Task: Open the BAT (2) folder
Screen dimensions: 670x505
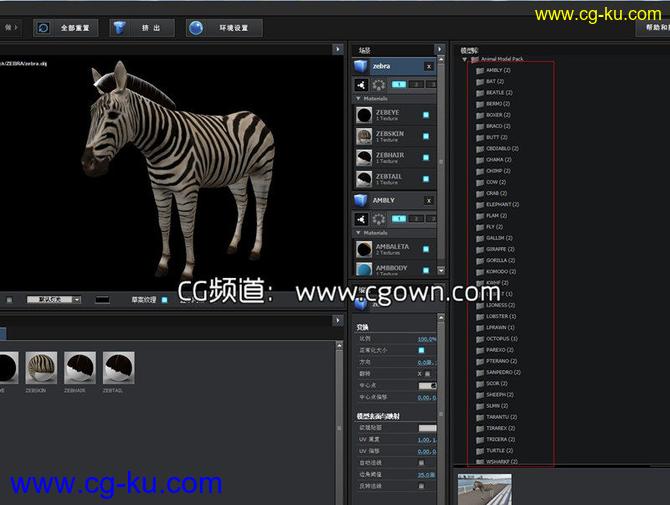Action: point(490,81)
